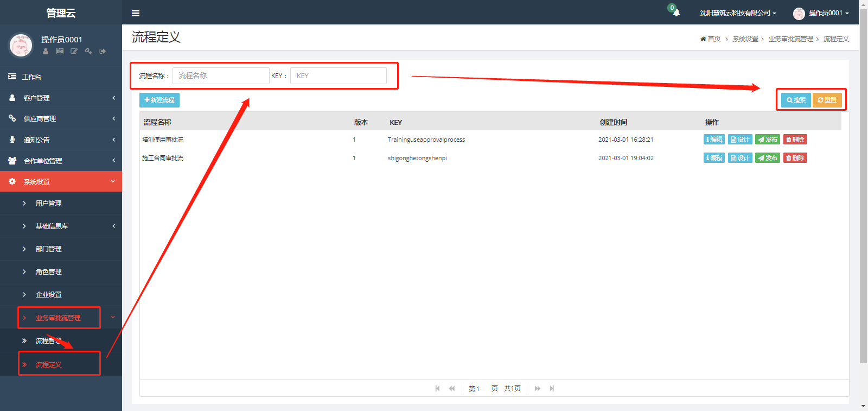This screenshot has width=868, height=411.
Task: Click the 流程名称 column header
Action: (x=157, y=122)
